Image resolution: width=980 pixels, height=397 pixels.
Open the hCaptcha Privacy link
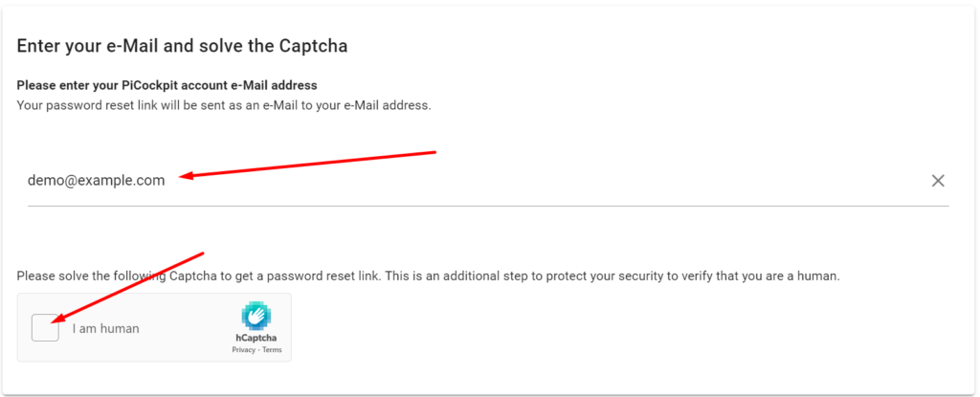(x=243, y=350)
